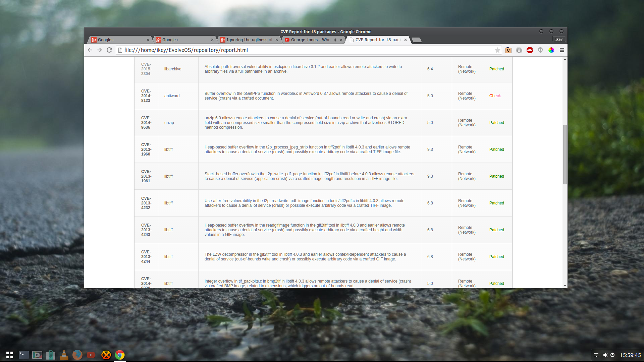The height and width of the screenshot is (362, 644).
Task: Open the Chrome hamburger menu
Action: (562, 50)
